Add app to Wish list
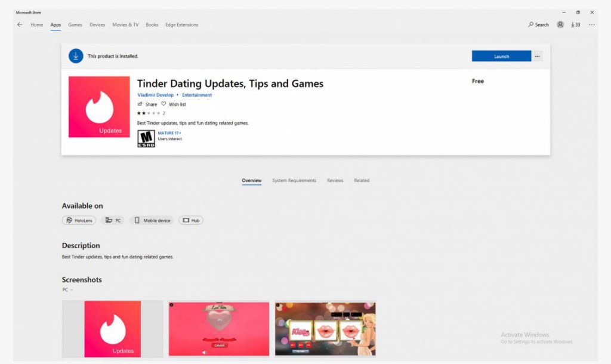Screen dimensions: 611x364 click(174, 104)
